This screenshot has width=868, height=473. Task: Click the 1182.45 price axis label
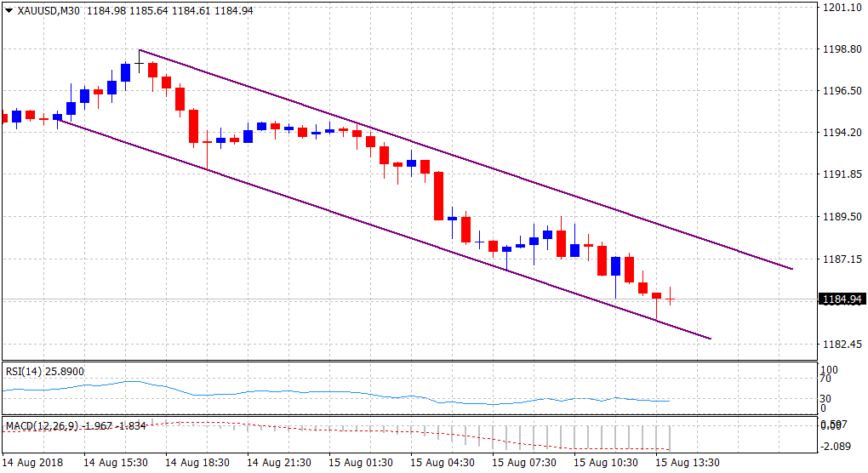click(x=839, y=344)
